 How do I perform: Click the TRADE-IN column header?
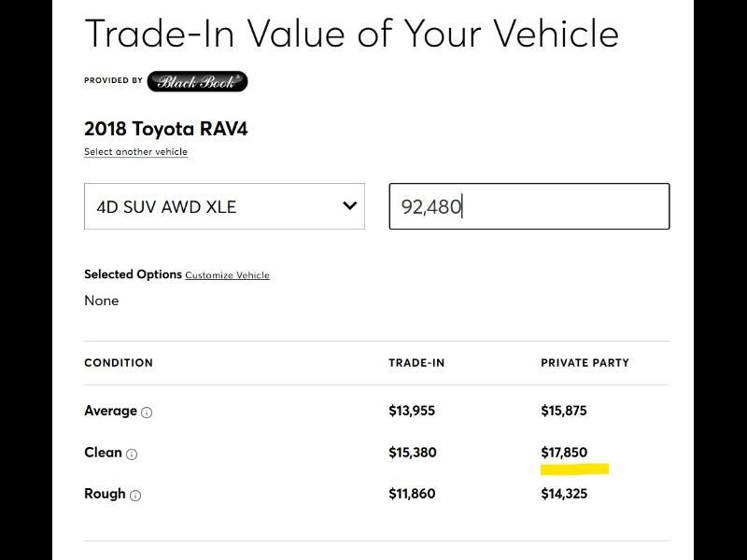416,363
